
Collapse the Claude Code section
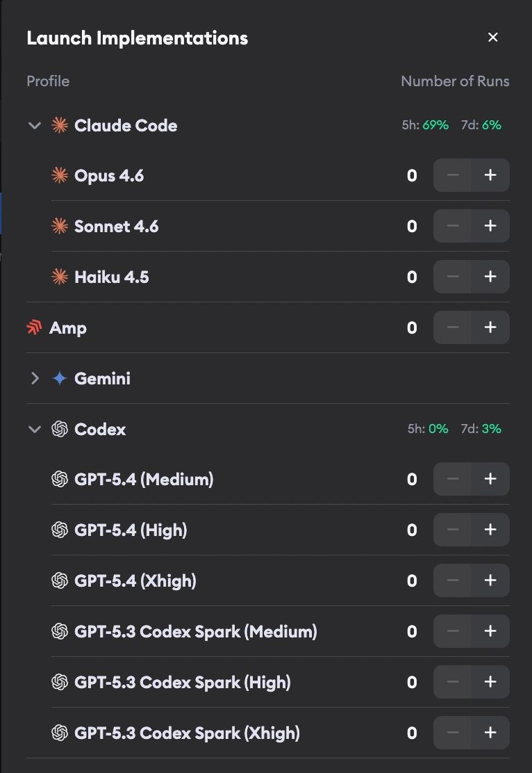35,126
